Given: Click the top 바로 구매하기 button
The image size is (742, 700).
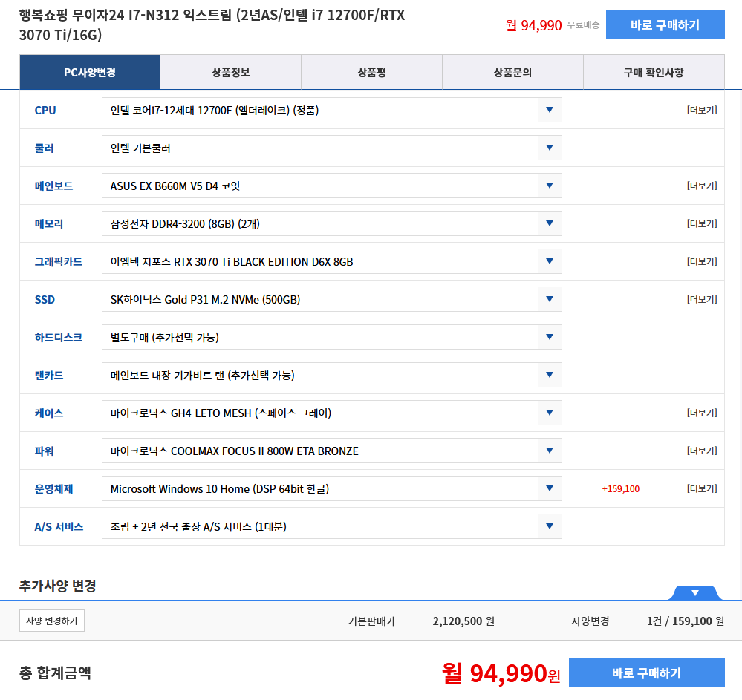Looking at the screenshot, I should (x=665, y=24).
